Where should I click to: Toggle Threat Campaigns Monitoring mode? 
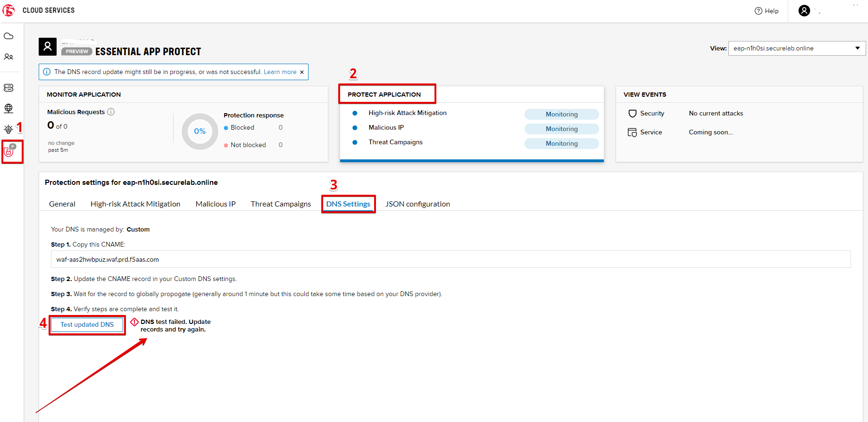(561, 143)
